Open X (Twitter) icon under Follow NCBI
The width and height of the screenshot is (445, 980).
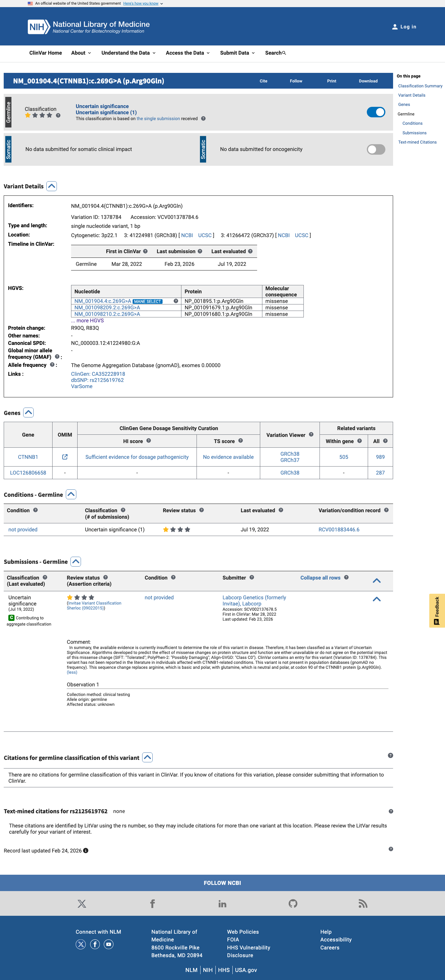point(82,903)
